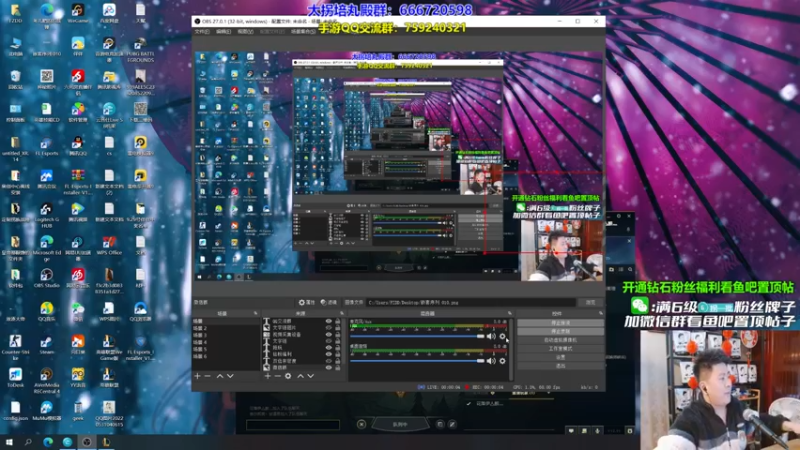Open the 场景集合 scene collection menu
The height and width of the screenshot is (450, 800).
[303, 32]
